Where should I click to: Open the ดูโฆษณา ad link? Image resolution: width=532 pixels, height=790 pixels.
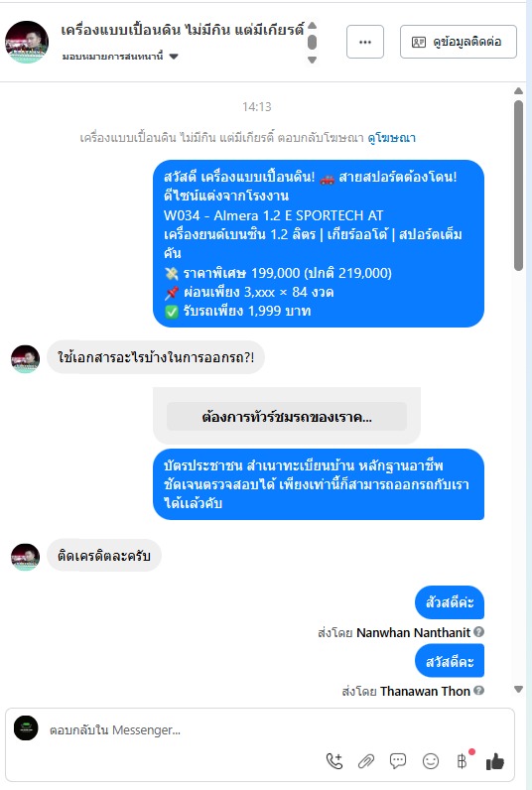[392, 138]
